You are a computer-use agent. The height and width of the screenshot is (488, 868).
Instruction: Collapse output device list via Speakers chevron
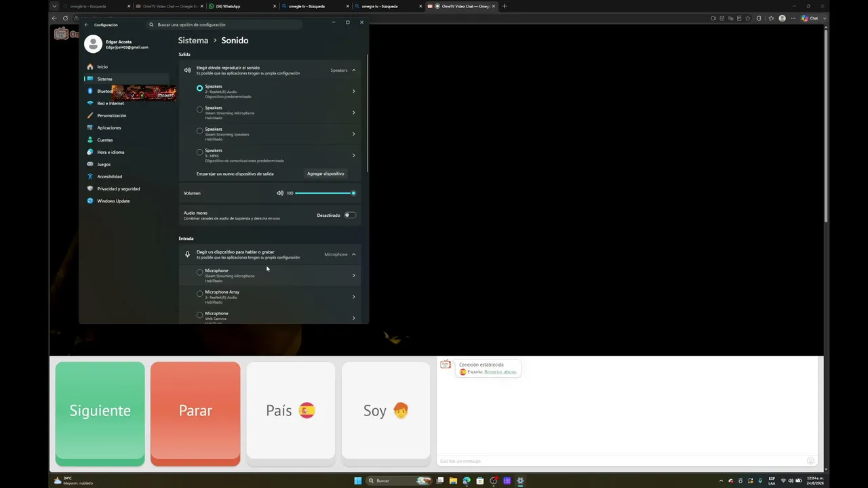353,70
